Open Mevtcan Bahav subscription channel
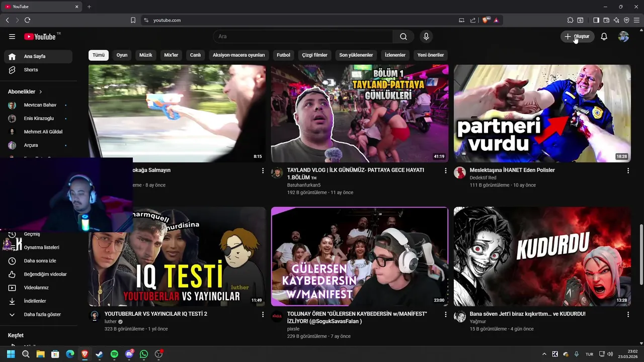This screenshot has width=644, height=362. pyautogui.click(x=38, y=105)
